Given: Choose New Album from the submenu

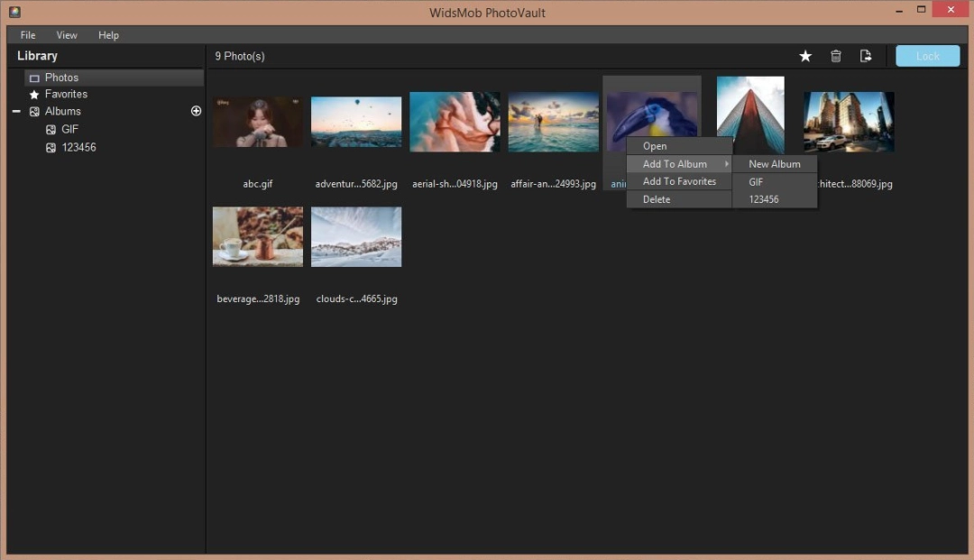Looking at the screenshot, I should (x=774, y=163).
